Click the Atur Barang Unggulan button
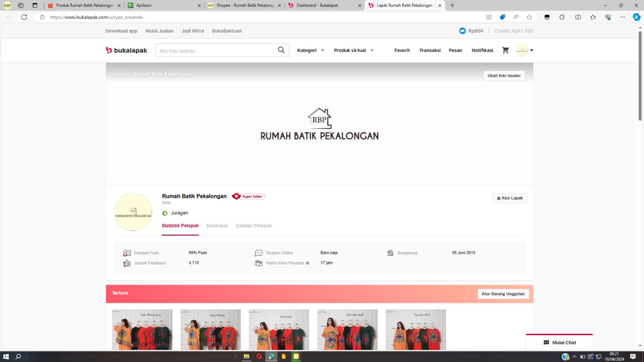 pyautogui.click(x=503, y=294)
